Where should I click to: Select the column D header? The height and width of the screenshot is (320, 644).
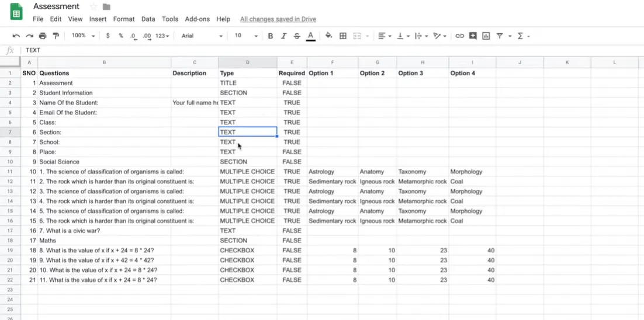pyautogui.click(x=247, y=62)
